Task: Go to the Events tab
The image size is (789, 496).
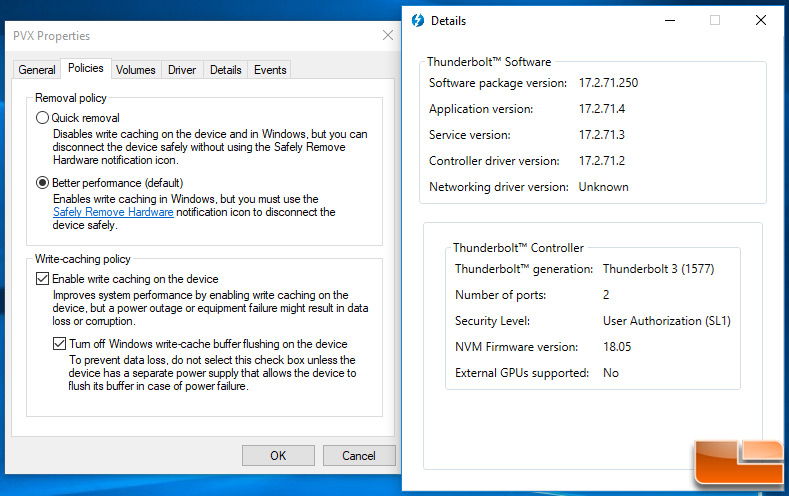Action: [x=270, y=70]
